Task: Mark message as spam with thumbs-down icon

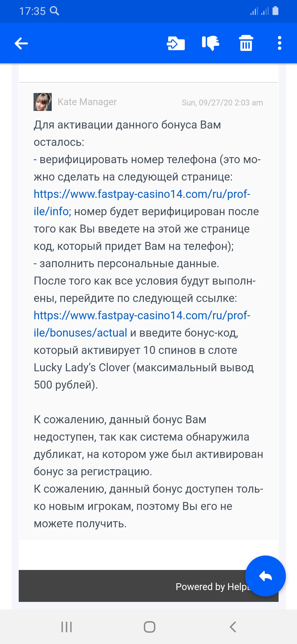Action: point(211,43)
